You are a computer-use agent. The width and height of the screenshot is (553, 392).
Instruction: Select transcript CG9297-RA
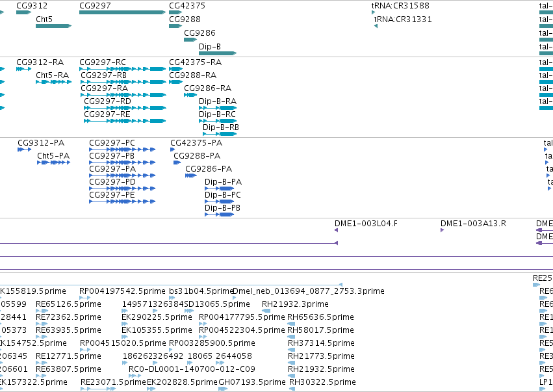(x=123, y=95)
